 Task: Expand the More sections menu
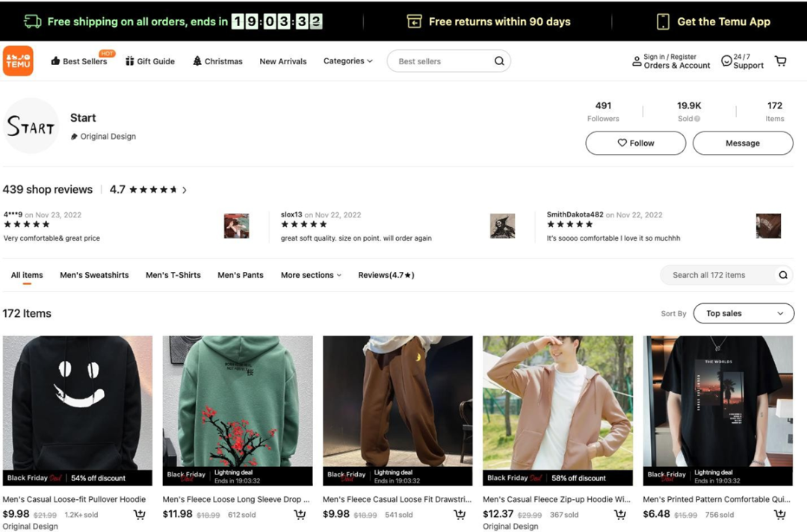(311, 275)
